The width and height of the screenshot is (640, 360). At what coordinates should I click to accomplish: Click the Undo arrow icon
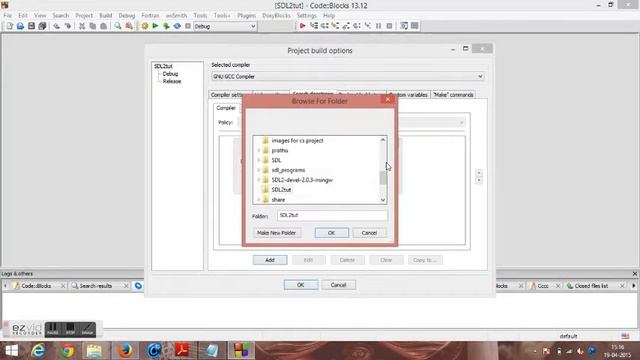(x=57, y=26)
